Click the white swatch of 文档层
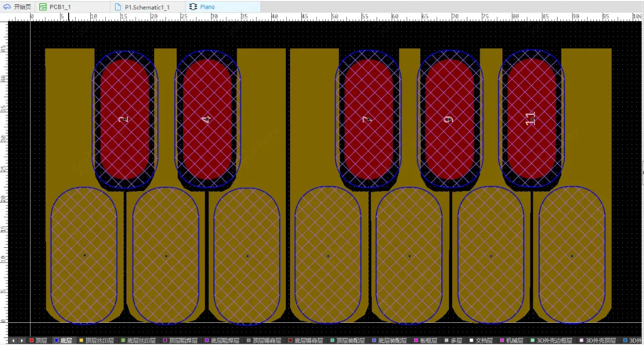 [x=471, y=341]
